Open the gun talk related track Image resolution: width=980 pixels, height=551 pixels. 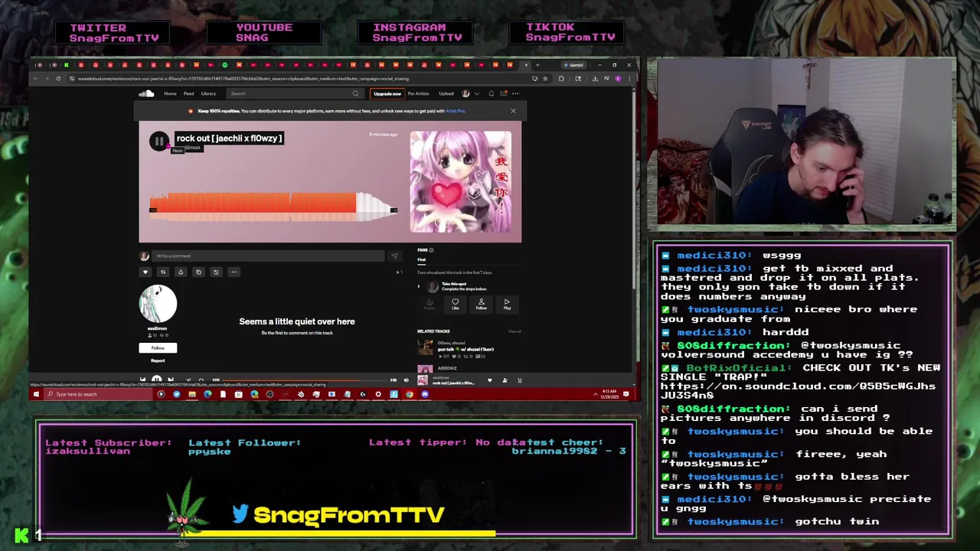coord(465,349)
